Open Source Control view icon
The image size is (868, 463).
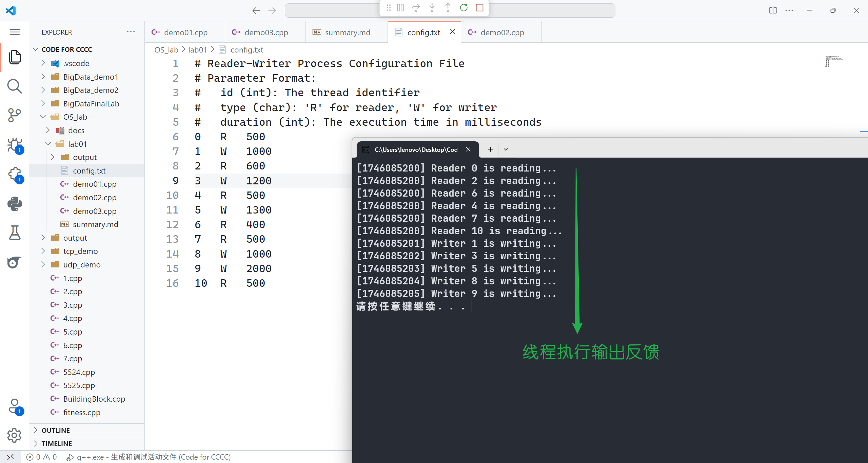[14, 115]
